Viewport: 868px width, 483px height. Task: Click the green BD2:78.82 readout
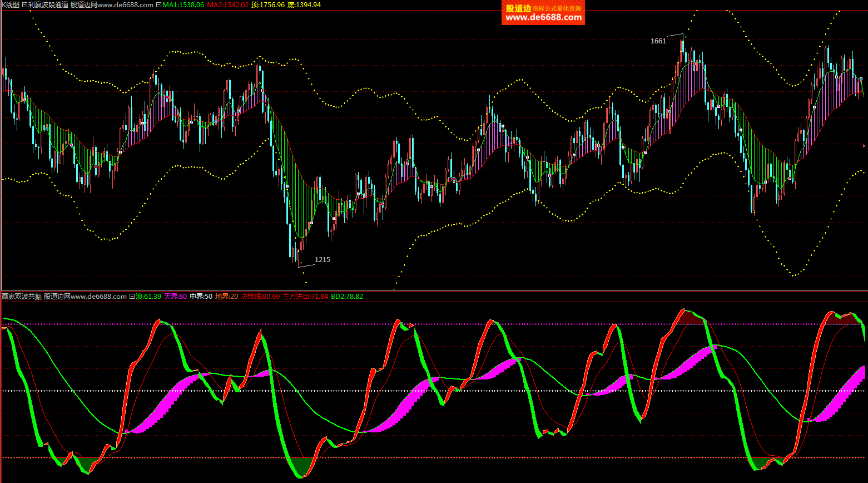click(347, 297)
